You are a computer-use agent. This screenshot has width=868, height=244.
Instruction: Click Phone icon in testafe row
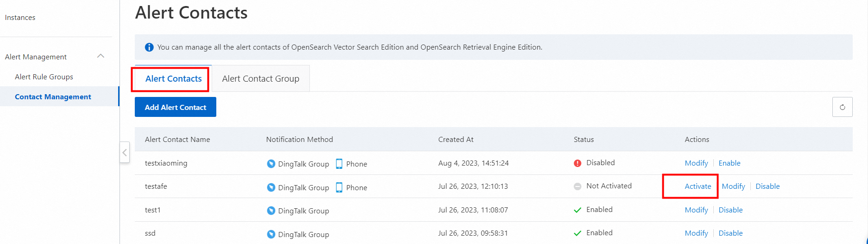click(x=339, y=187)
